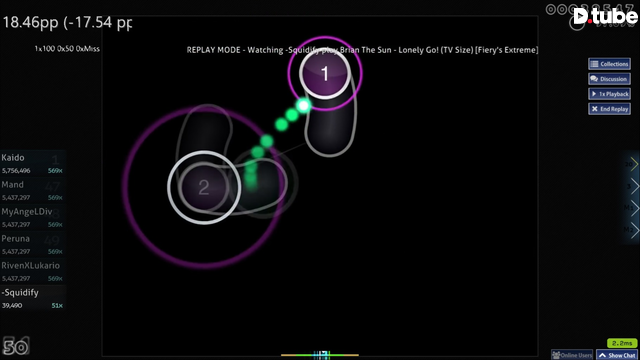Open the Collections button
Image resolution: width=640 pixels, height=360 pixels.
pyautogui.click(x=609, y=64)
